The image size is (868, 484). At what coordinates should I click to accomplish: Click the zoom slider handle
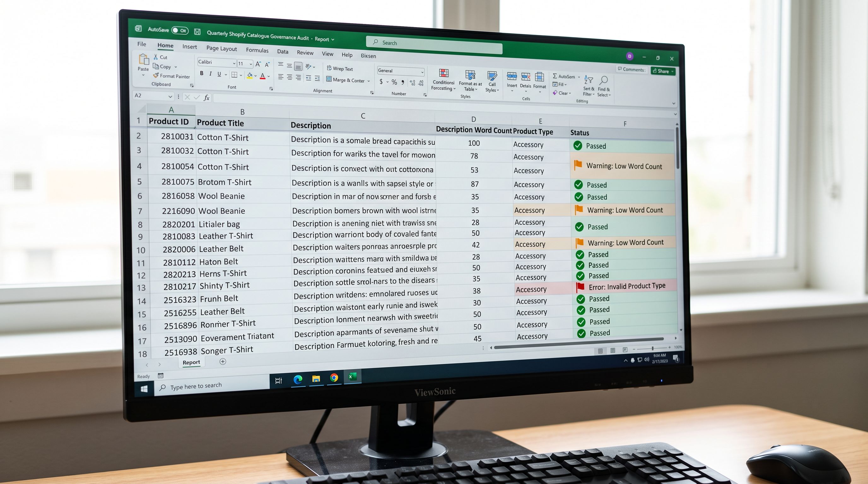coord(653,348)
